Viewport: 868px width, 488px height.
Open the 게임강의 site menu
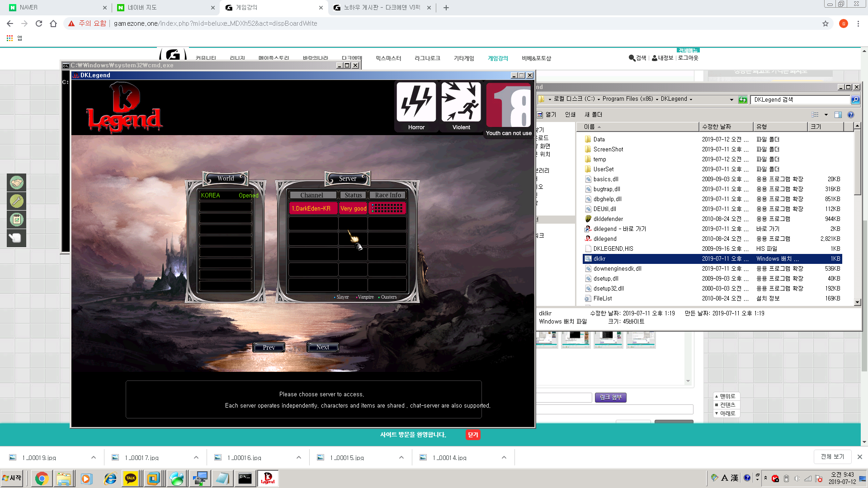pyautogui.click(x=498, y=58)
